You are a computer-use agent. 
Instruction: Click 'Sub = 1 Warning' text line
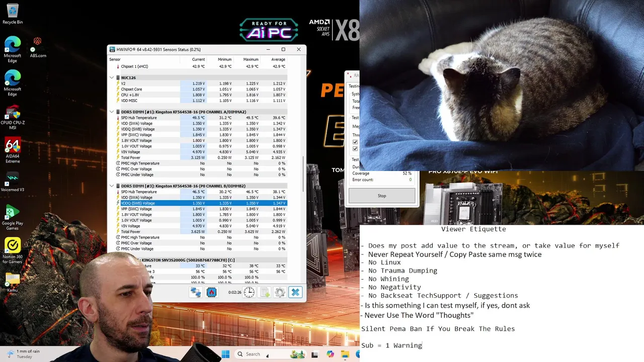tap(391, 345)
